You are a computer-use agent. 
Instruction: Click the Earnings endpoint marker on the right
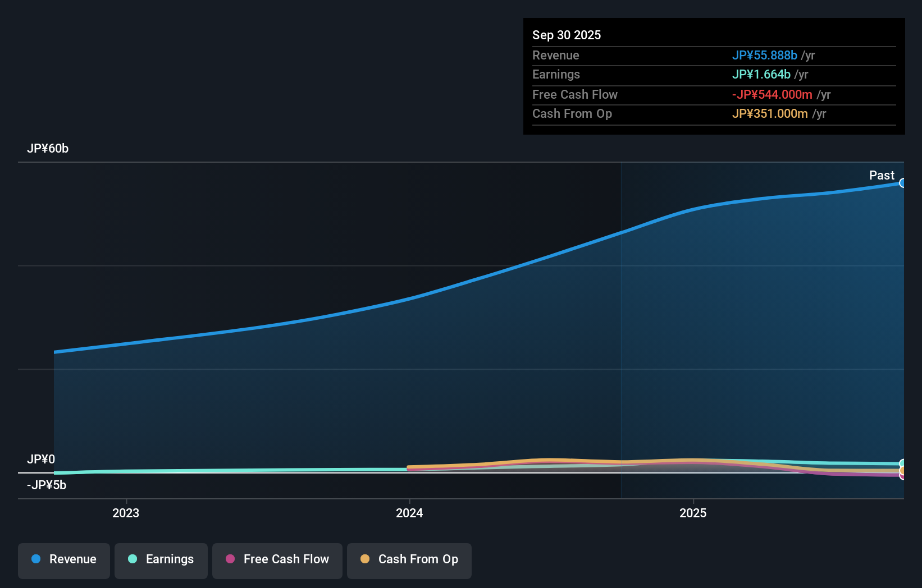coord(902,463)
